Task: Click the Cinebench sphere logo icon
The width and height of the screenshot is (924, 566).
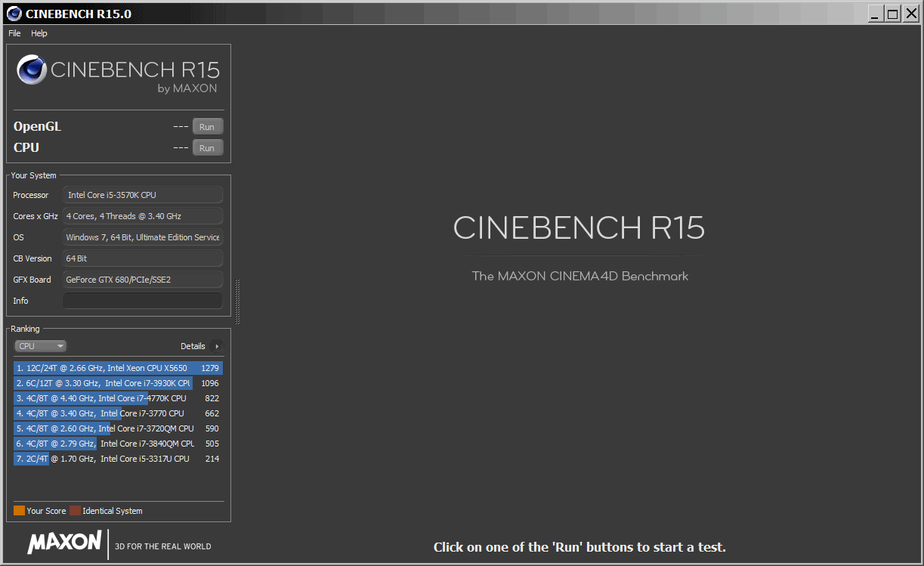Action: 32,70
